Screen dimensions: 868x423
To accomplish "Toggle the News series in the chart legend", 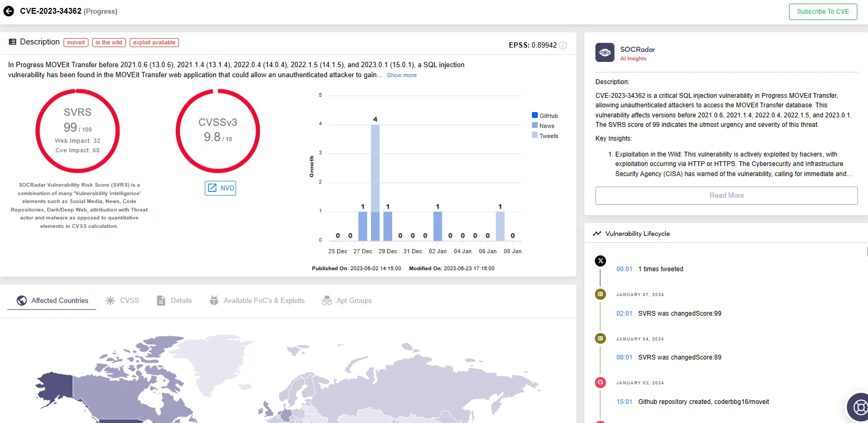I will 544,126.
